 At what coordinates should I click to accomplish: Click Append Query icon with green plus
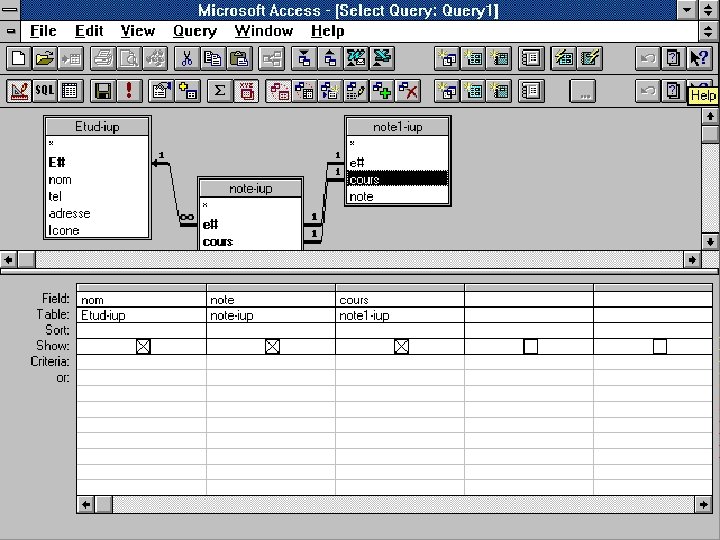click(382, 90)
